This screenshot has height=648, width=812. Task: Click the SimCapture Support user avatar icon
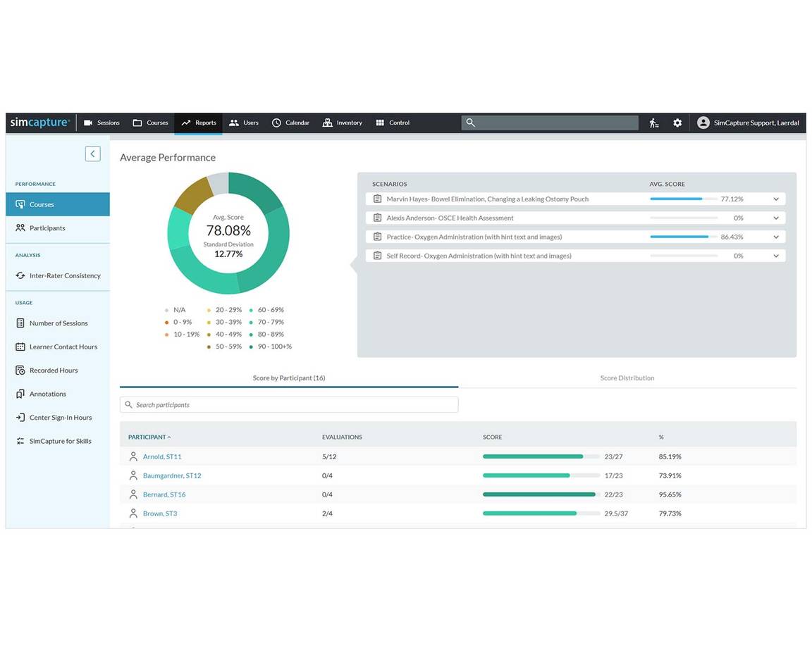pos(703,123)
